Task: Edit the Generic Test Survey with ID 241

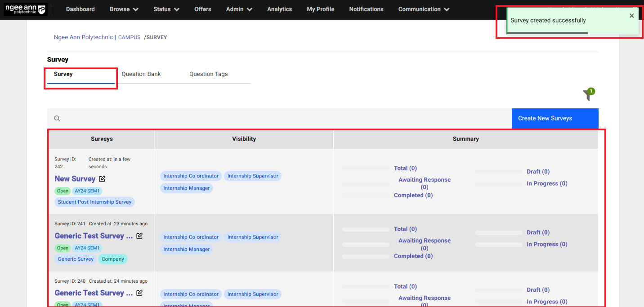Action: pyautogui.click(x=139, y=236)
